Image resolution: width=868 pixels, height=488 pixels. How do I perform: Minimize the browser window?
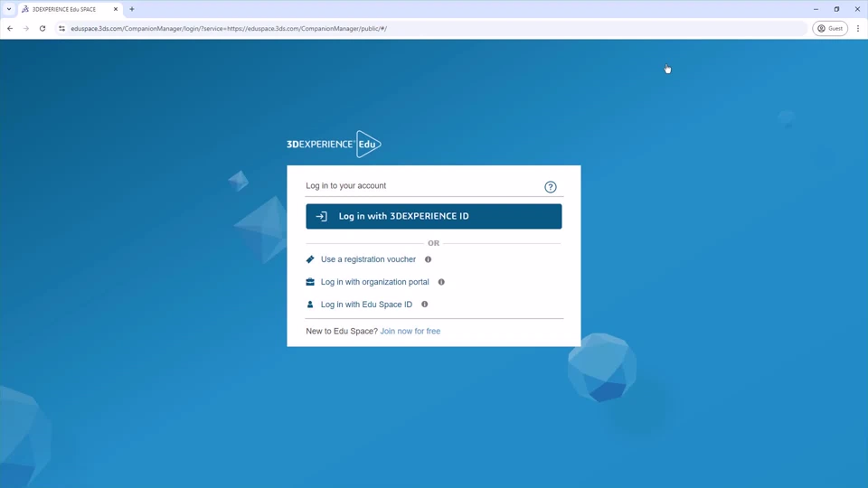pos(816,9)
